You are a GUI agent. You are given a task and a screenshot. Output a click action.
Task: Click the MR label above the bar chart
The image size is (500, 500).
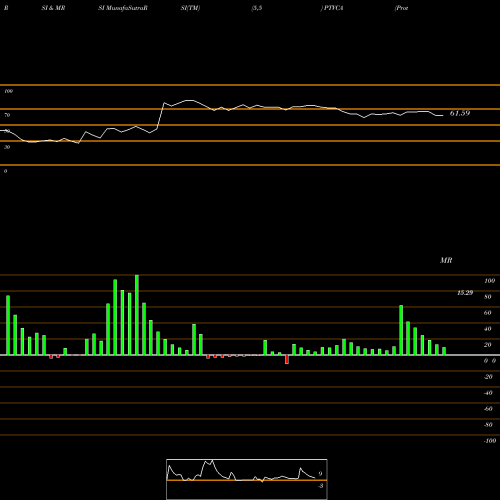446,260
